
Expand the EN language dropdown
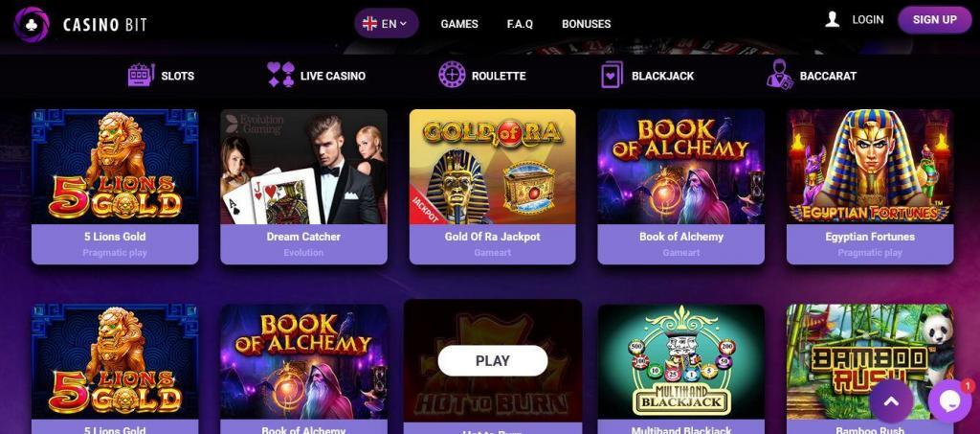click(x=387, y=24)
